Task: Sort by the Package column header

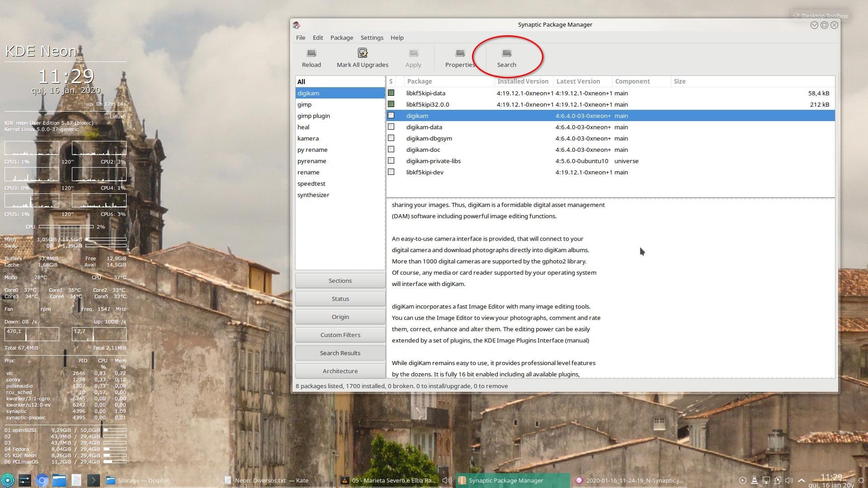Action: coord(450,81)
